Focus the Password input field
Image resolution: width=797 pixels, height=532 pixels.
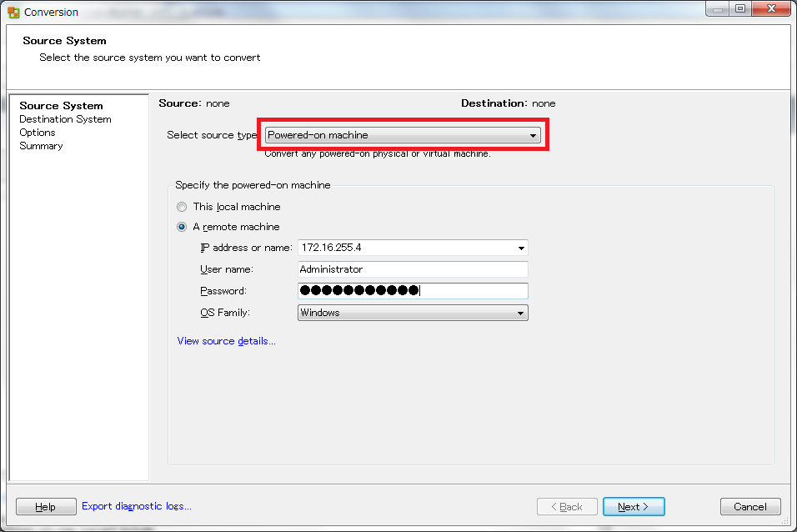tap(413, 291)
